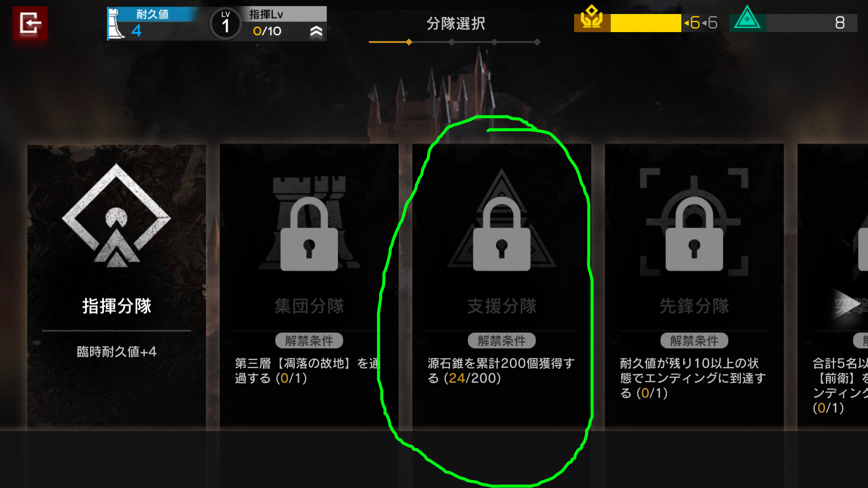
Task: Click the lock on 支援分隊 card
Action: tap(502, 234)
